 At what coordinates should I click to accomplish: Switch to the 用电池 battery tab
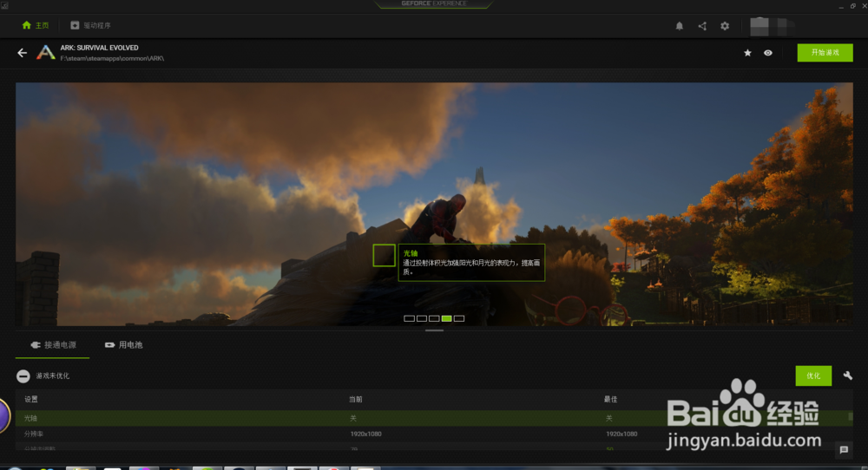tap(123, 345)
